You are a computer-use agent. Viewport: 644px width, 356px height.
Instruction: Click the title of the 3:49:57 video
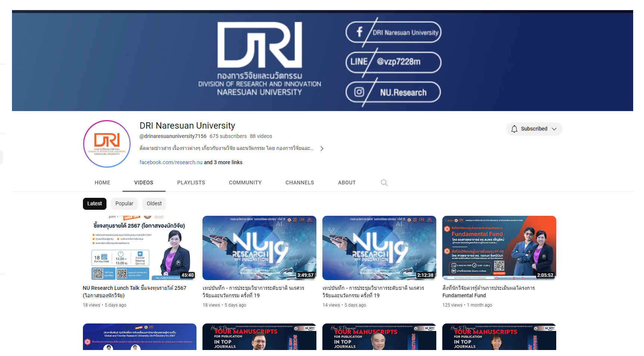254,292
